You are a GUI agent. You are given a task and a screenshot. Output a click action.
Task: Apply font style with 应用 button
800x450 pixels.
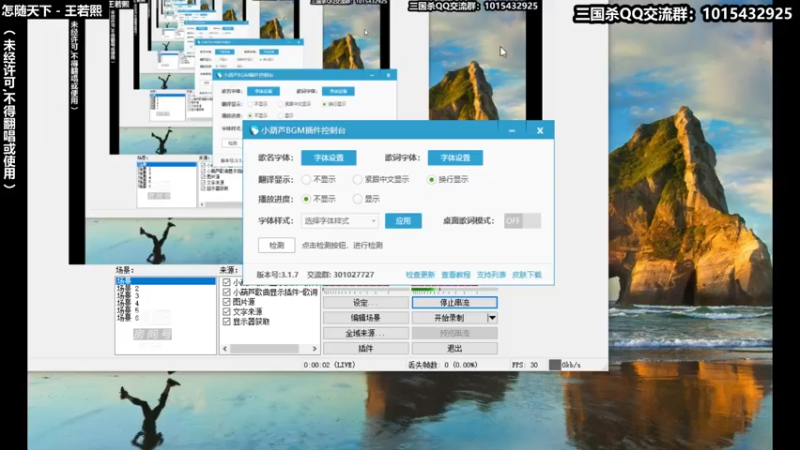pos(403,221)
